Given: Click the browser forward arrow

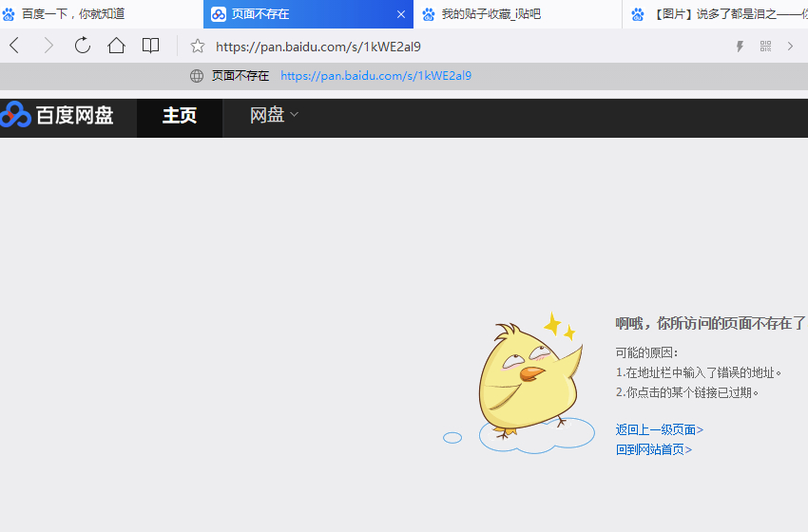Looking at the screenshot, I should [48, 46].
